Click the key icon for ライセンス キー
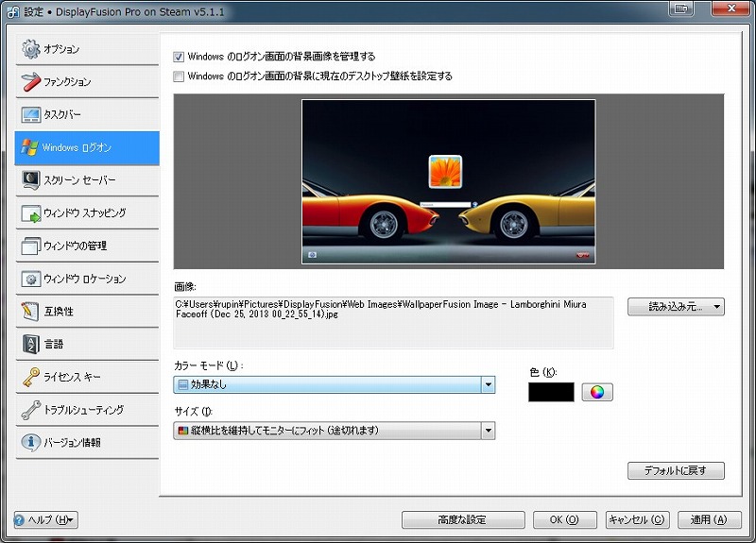The image size is (756, 543). 31,377
